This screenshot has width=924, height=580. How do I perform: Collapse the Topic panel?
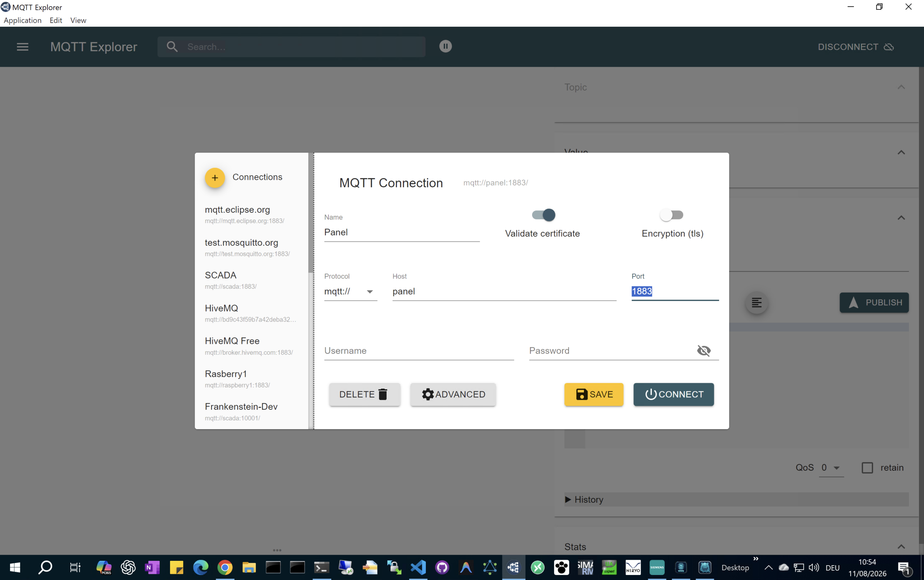pos(901,87)
